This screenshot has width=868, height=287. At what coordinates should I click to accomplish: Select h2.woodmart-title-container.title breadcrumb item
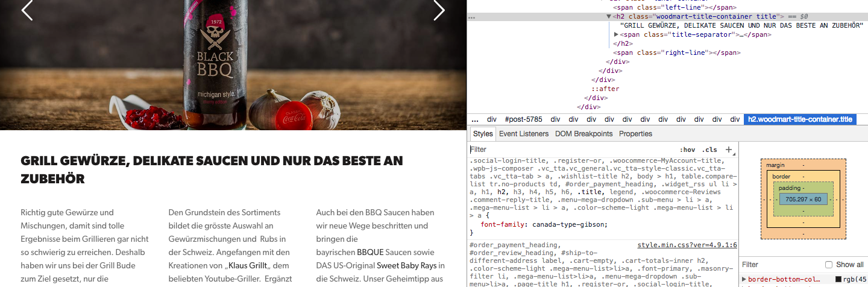(800, 119)
